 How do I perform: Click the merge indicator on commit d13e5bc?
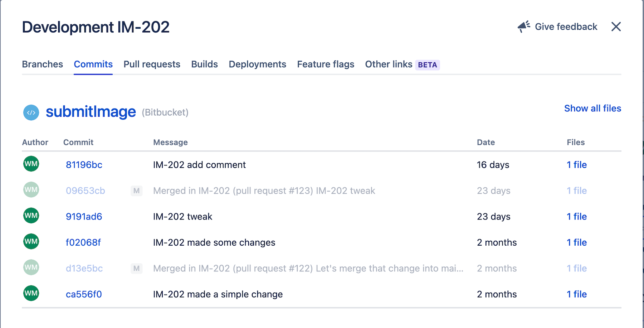(x=136, y=268)
